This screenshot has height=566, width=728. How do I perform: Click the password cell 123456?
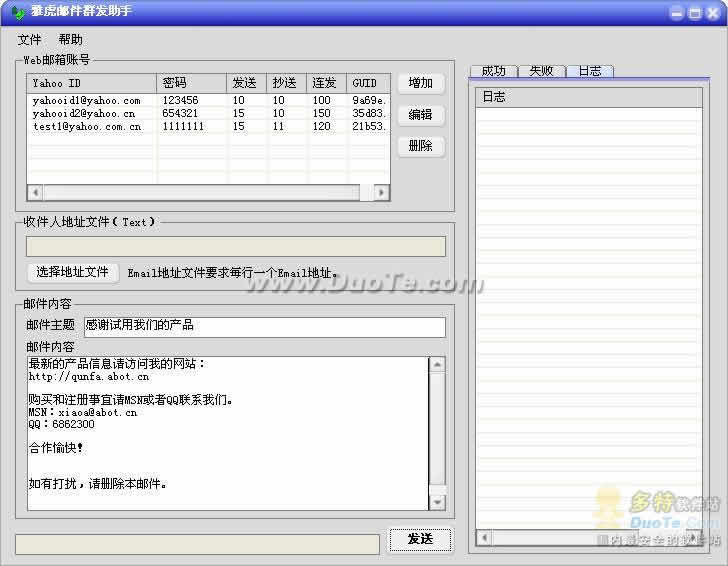coord(180,100)
